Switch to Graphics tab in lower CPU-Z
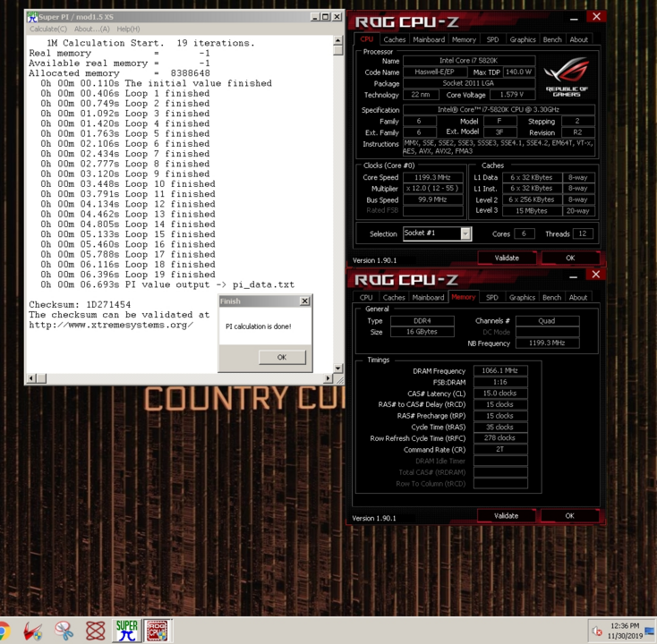657x644 pixels. pos(522,297)
